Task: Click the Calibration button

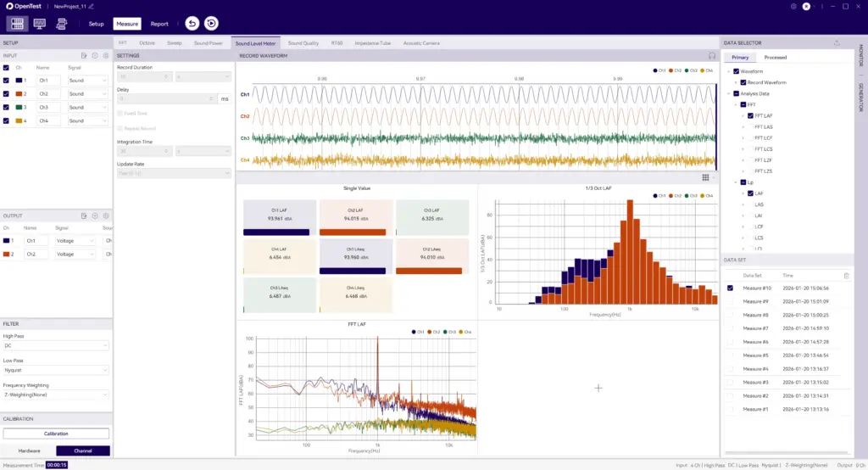Action: pyautogui.click(x=56, y=434)
